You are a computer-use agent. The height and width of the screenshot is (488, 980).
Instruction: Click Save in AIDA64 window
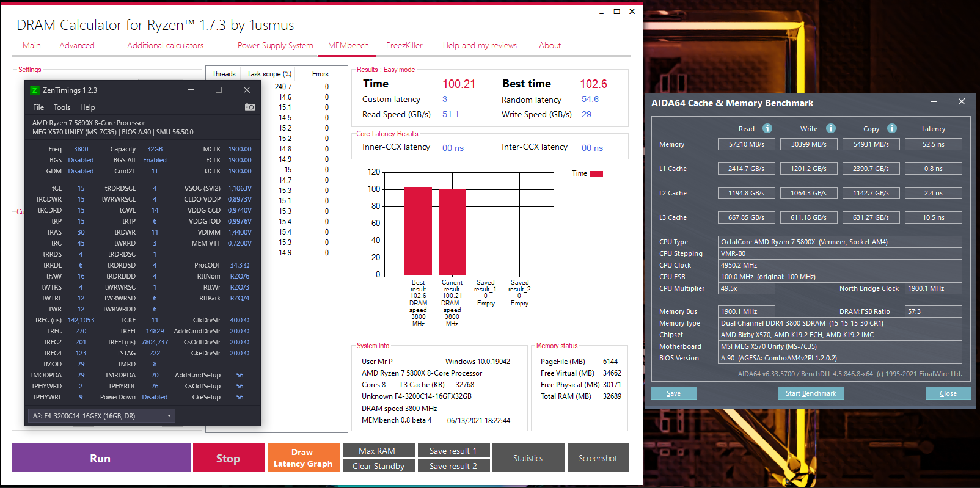(673, 393)
